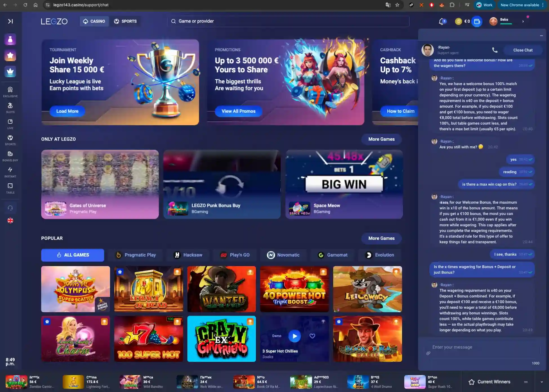Minimize the support chat panel

click(x=541, y=36)
